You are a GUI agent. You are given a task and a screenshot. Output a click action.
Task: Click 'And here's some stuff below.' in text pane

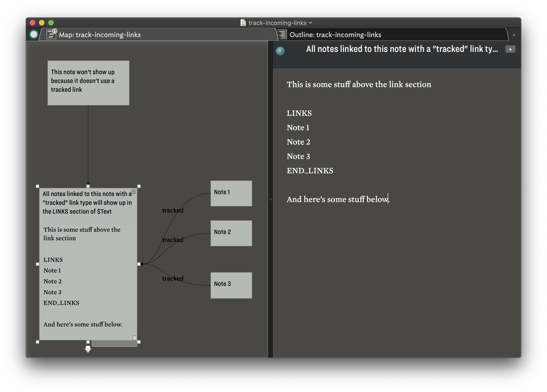338,199
